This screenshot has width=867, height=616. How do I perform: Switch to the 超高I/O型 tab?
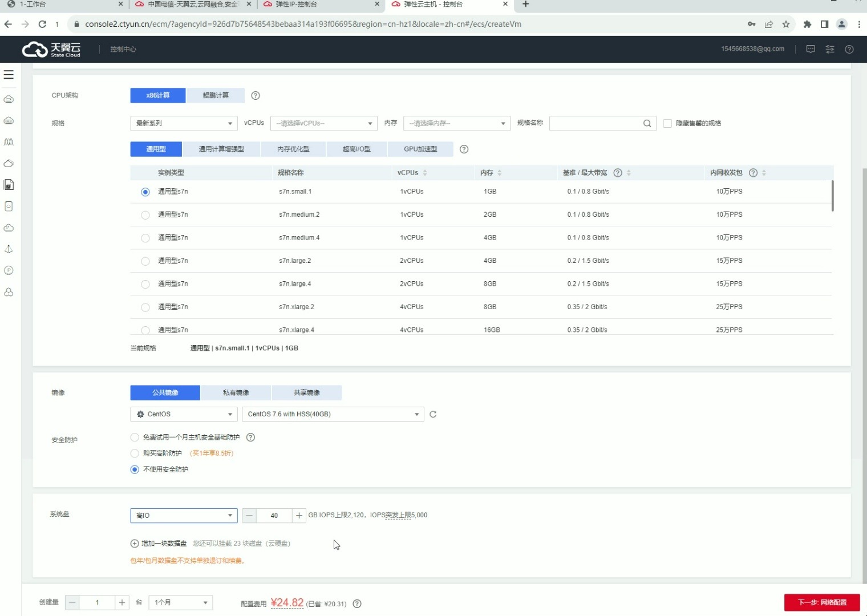pyautogui.click(x=356, y=149)
